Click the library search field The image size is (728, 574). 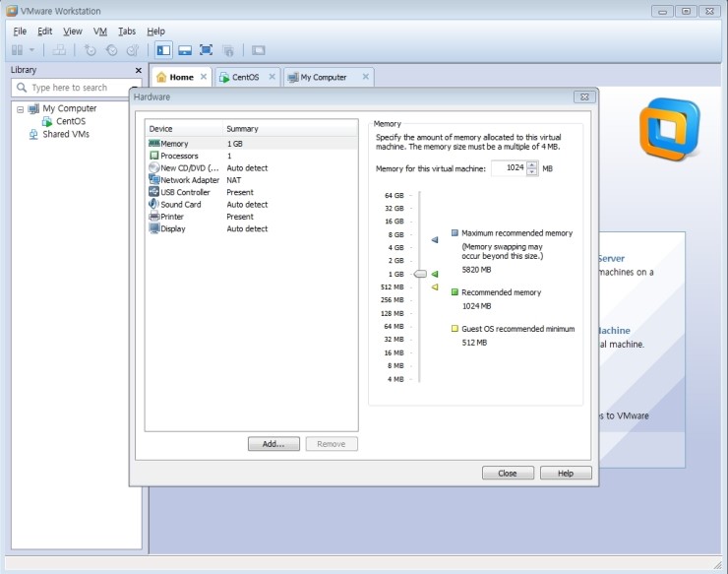77,88
